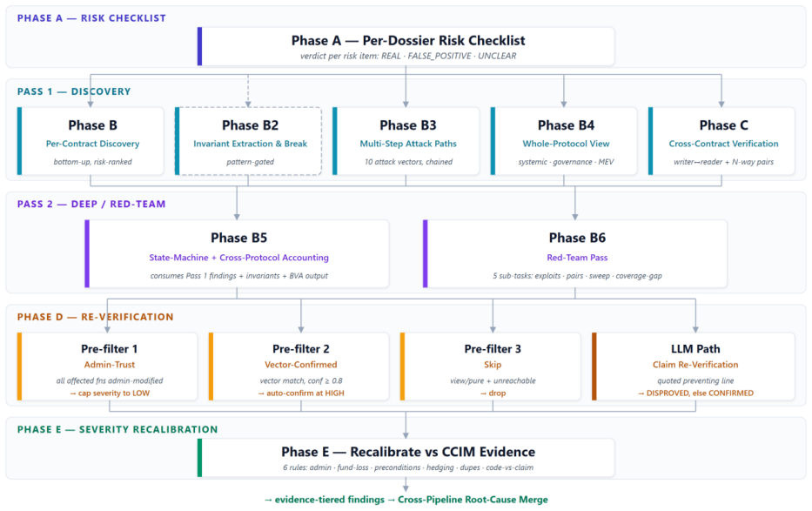This screenshot has height=511, width=812.
Task: Click the Phase E Recalibrate vs CCIM Evidence box
Action: [x=406, y=458]
